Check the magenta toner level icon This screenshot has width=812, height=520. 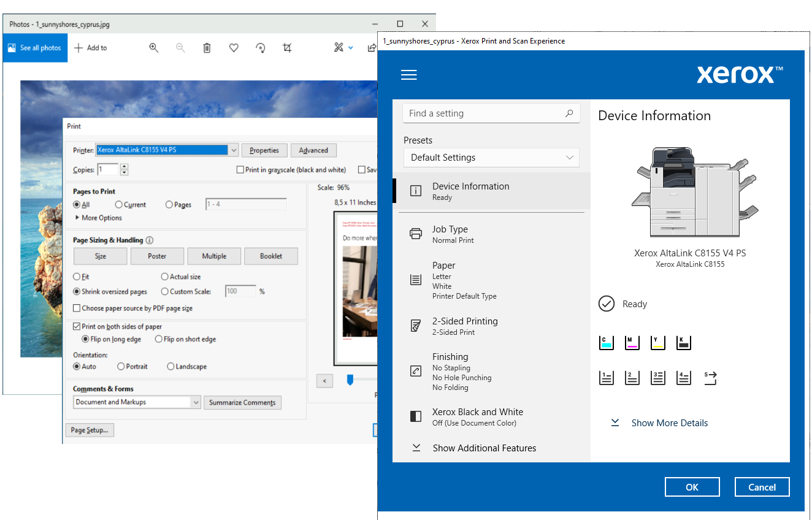632,342
